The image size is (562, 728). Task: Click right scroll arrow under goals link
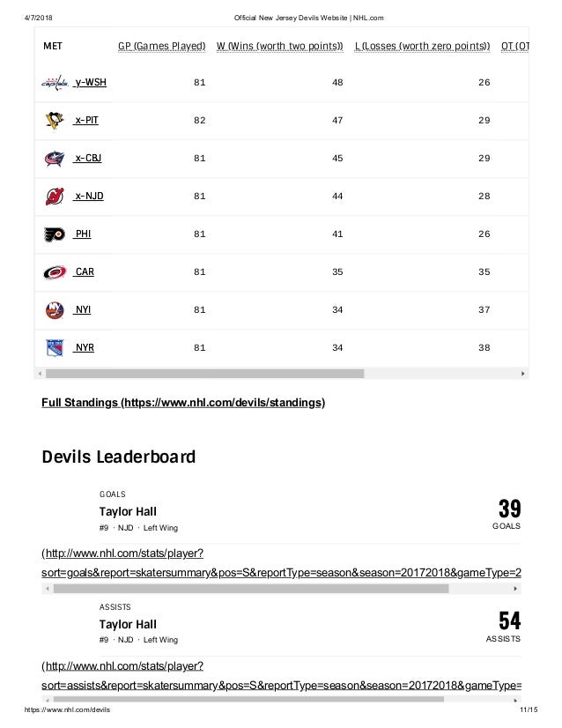pos(515,589)
